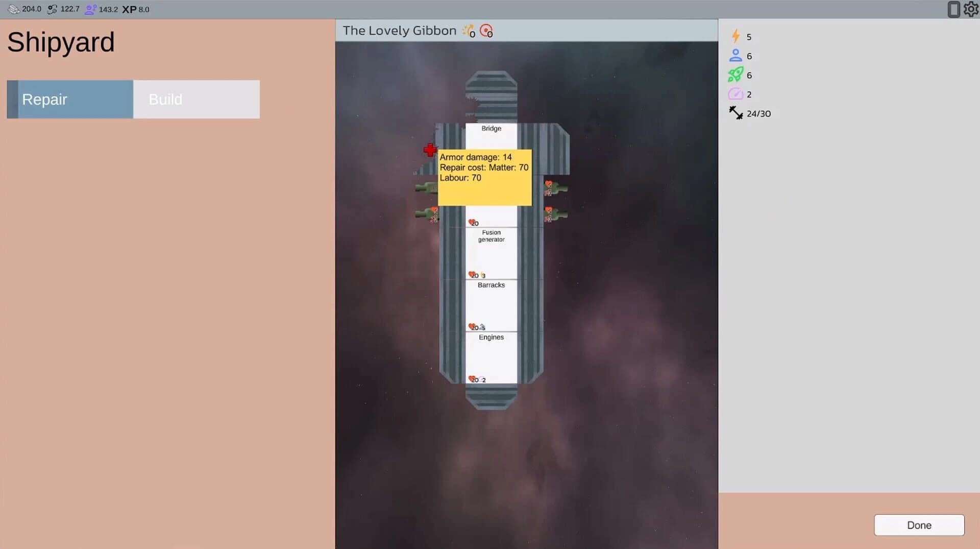Viewport: 980px width, 549px height.
Task: Click the sparkle icon beside The Lovely Gibbon
Action: point(469,31)
